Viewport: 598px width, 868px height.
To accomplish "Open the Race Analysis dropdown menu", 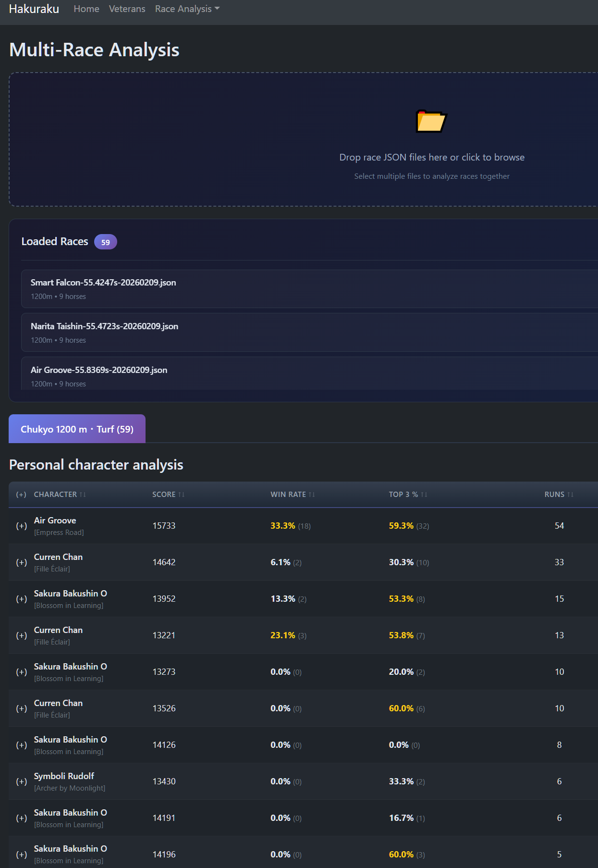I will tap(187, 9).
